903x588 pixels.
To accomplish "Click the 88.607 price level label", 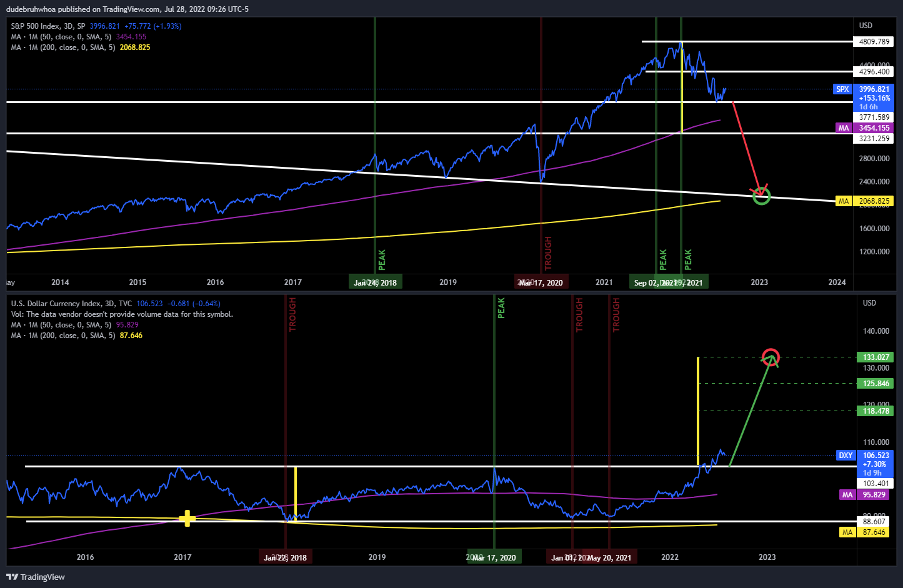I will [x=876, y=522].
